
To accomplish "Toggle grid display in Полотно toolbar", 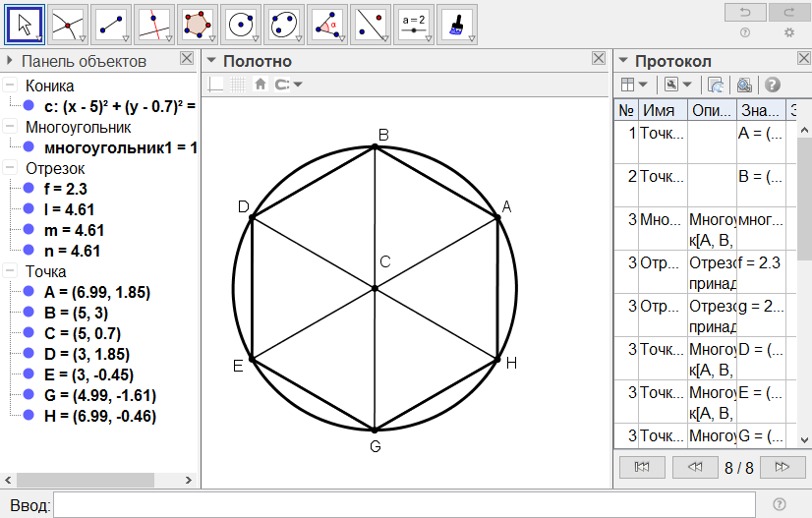I will click(237, 85).
